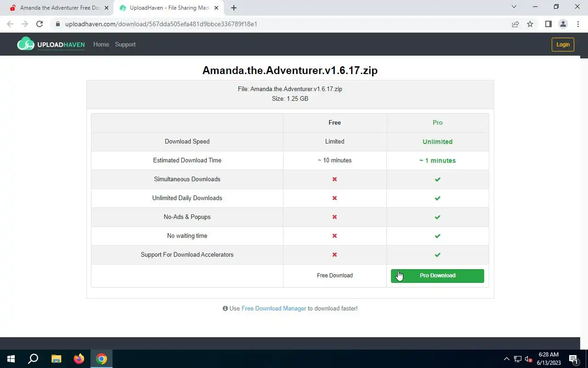Click the ~ 1 minutes estimate
The height and width of the screenshot is (368, 588).
437,161
